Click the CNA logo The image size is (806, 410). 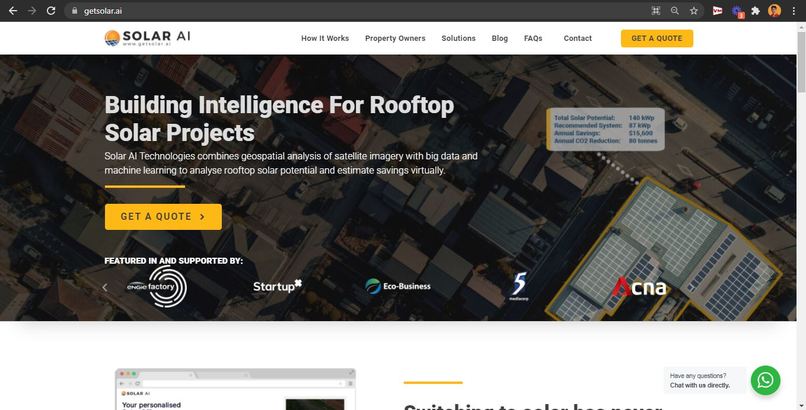[x=639, y=287]
